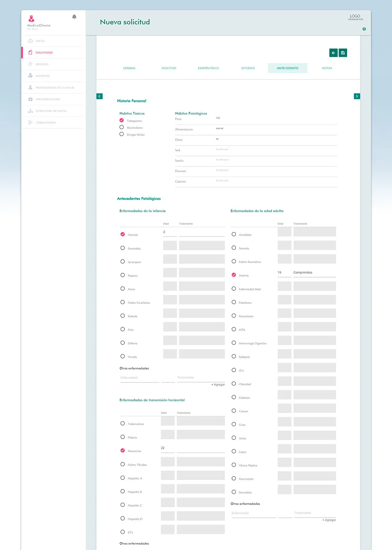392x550 pixels.
Task: Open the help question mark icon
Action: pyautogui.click(x=364, y=29)
